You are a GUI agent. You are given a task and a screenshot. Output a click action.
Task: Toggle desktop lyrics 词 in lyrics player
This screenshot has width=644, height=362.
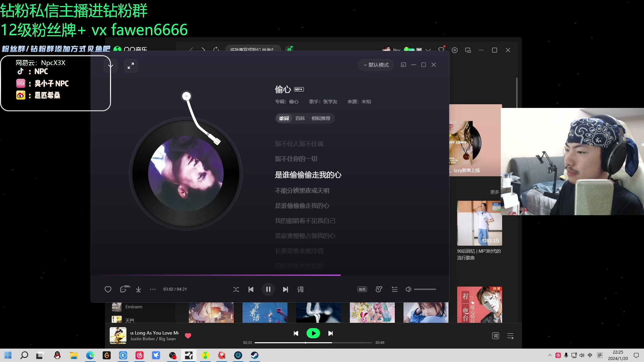300,289
